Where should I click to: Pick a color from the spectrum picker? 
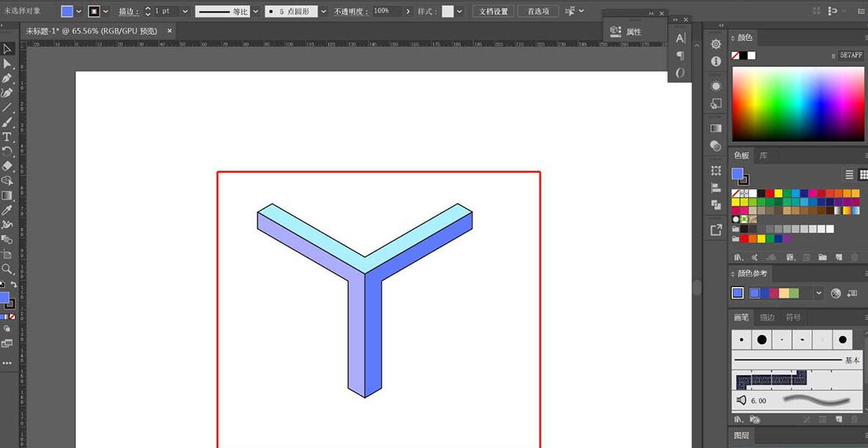(798, 102)
